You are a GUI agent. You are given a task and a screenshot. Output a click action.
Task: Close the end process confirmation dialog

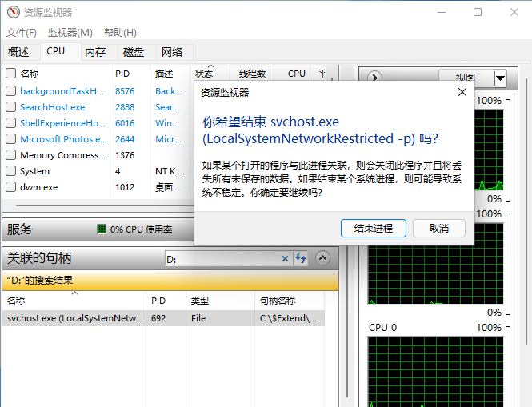coord(462,92)
